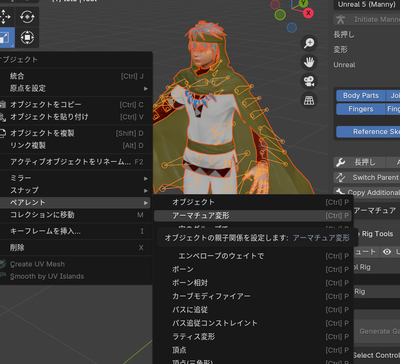Click the red X axis gizmo
The image size is (400, 364).
pos(308,13)
